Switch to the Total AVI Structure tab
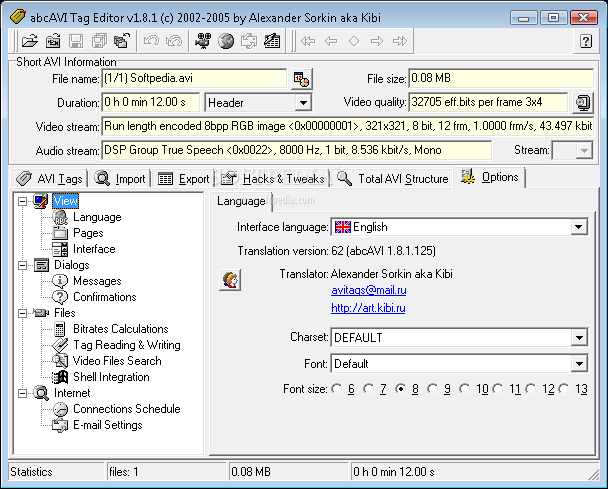 tap(392, 179)
